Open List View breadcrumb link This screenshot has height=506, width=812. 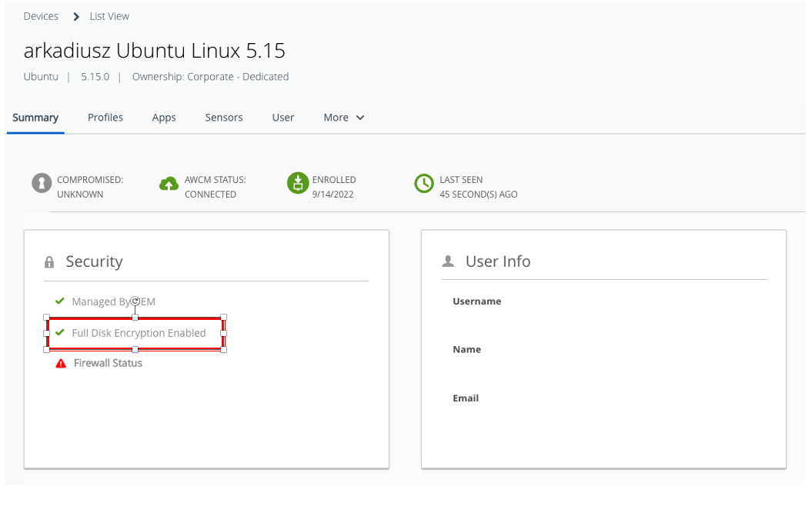[x=109, y=16]
